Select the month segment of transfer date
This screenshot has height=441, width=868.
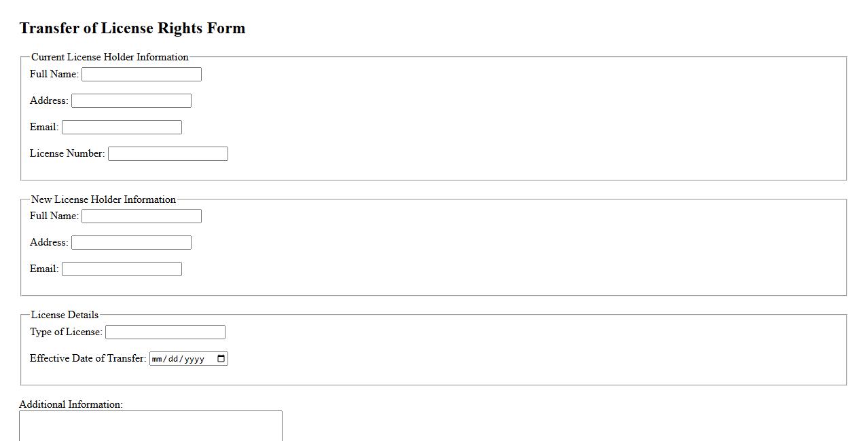tap(158, 360)
